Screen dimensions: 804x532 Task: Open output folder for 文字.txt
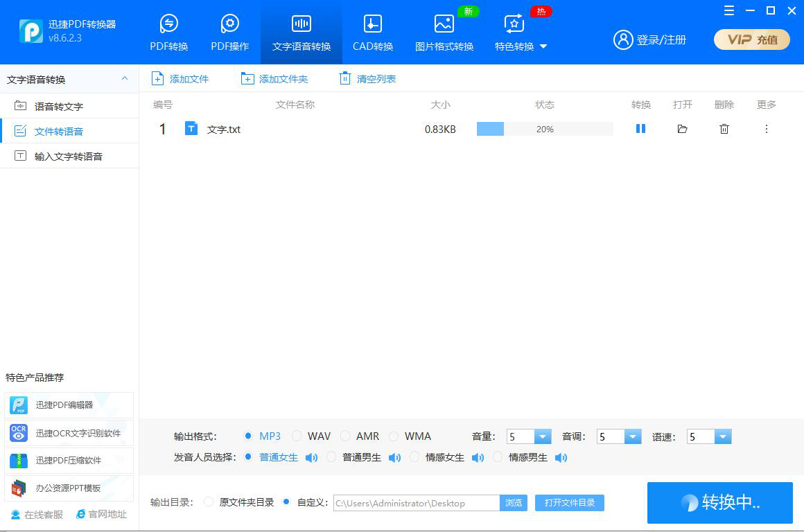(x=682, y=129)
